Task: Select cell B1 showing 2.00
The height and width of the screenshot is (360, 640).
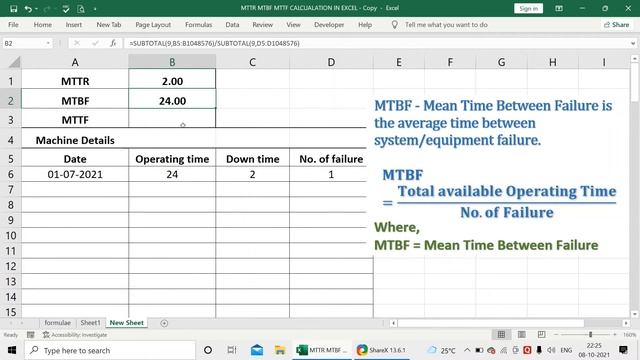Action: 172,81
